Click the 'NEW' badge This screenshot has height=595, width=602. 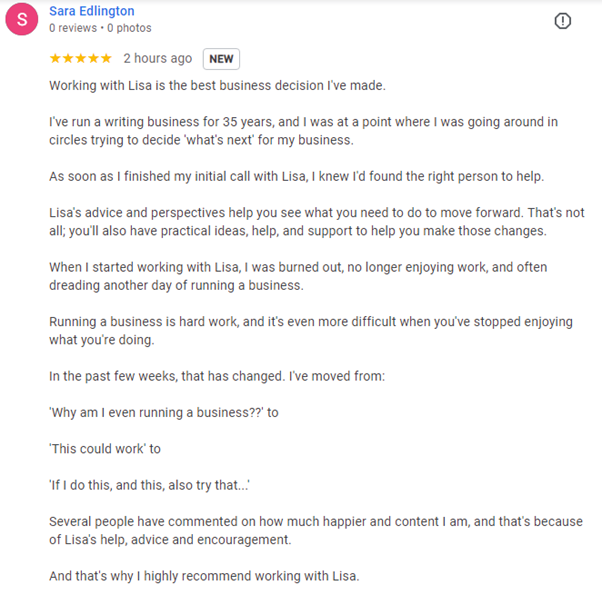(x=221, y=59)
